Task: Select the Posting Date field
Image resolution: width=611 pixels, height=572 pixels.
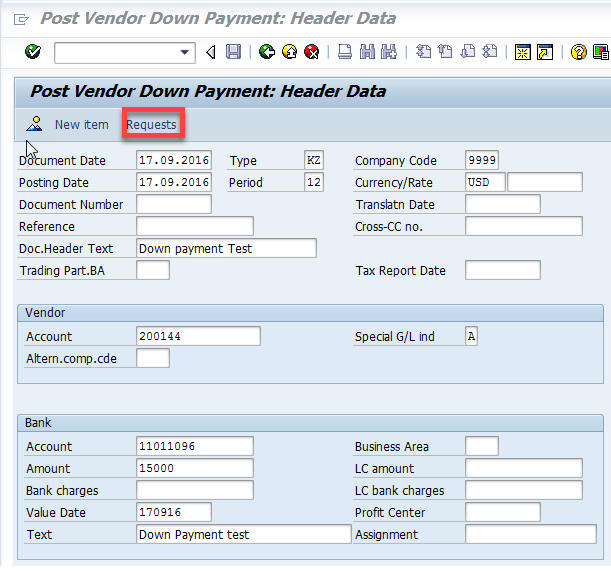Action: pyautogui.click(x=174, y=182)
